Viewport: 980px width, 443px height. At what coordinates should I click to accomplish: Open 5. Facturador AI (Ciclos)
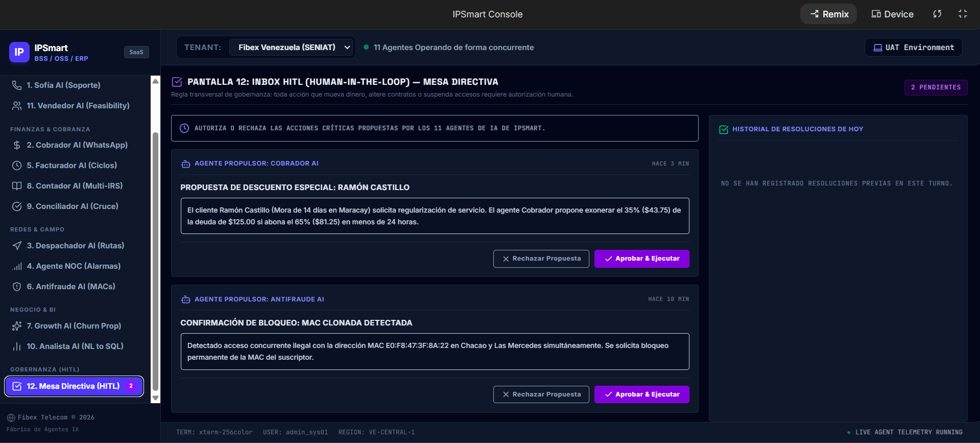pos(76,166)
